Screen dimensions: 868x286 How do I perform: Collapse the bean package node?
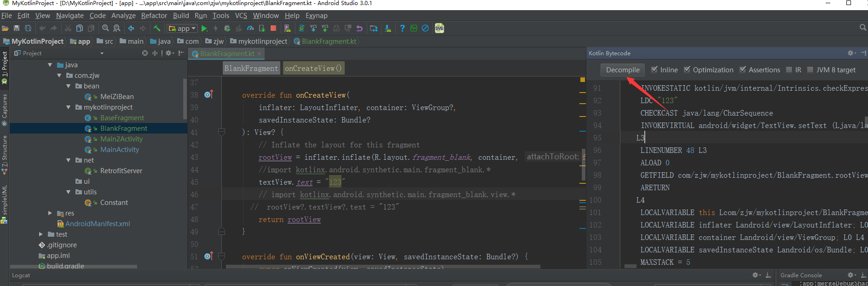[68, 86]
